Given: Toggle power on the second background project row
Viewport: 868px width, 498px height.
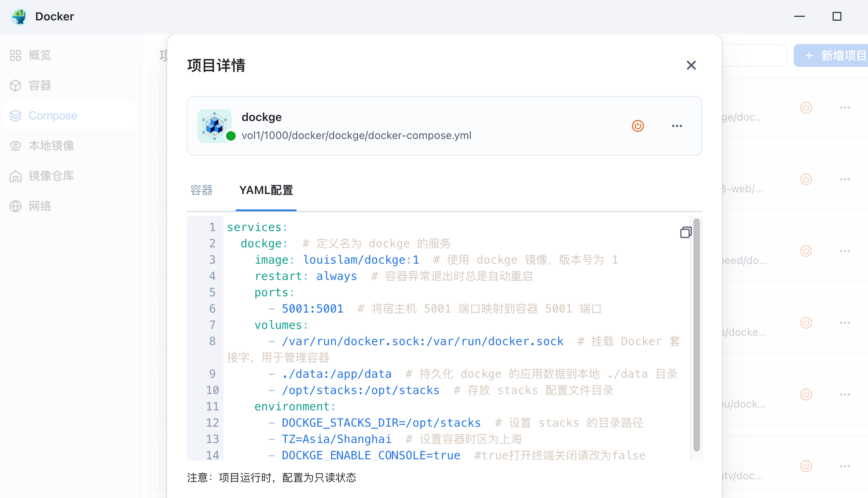Looking at the screenshot, I should (x=806, y=179).
